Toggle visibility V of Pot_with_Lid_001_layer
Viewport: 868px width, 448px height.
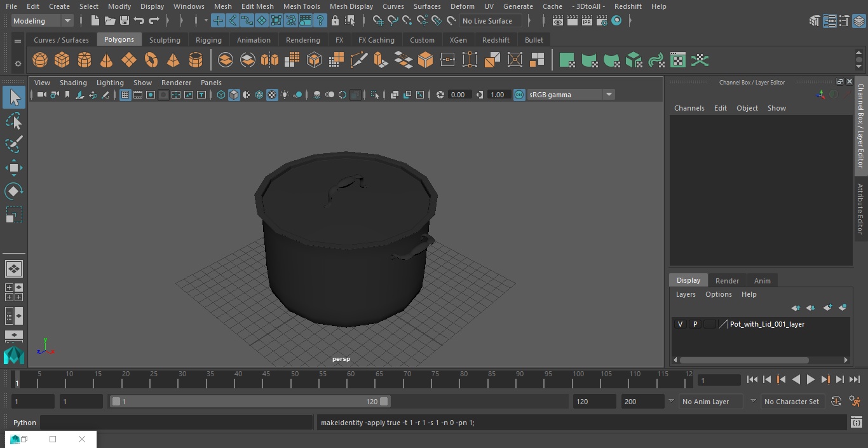[681, 324]
